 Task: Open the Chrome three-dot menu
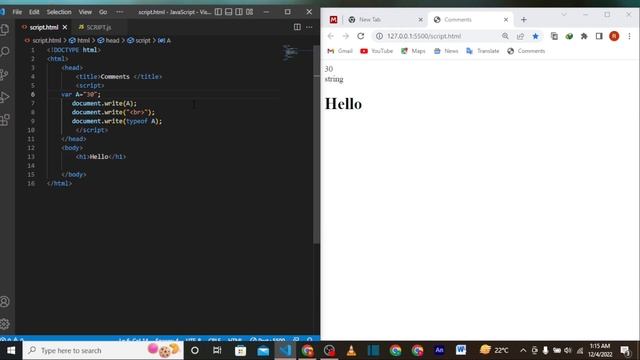(629, 36)
